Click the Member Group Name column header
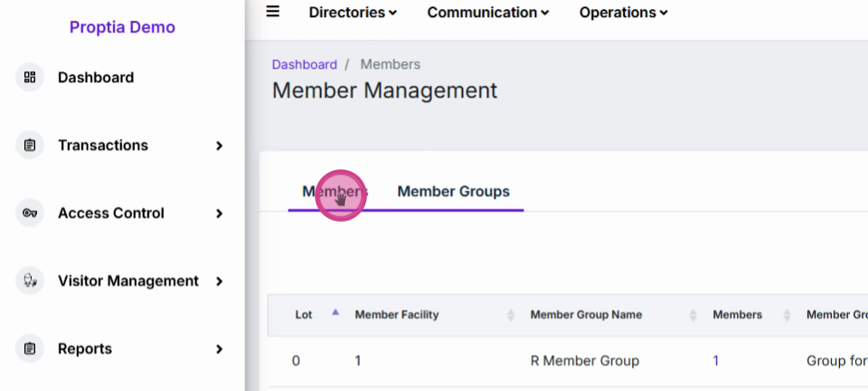This screenshot has width=868, height=391. tap(586, 315)
